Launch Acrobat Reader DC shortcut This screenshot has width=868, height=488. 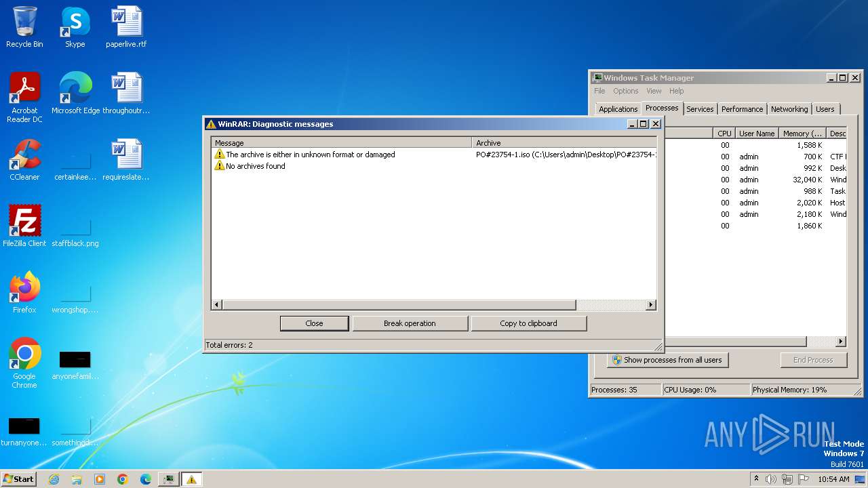pos(24,98)
